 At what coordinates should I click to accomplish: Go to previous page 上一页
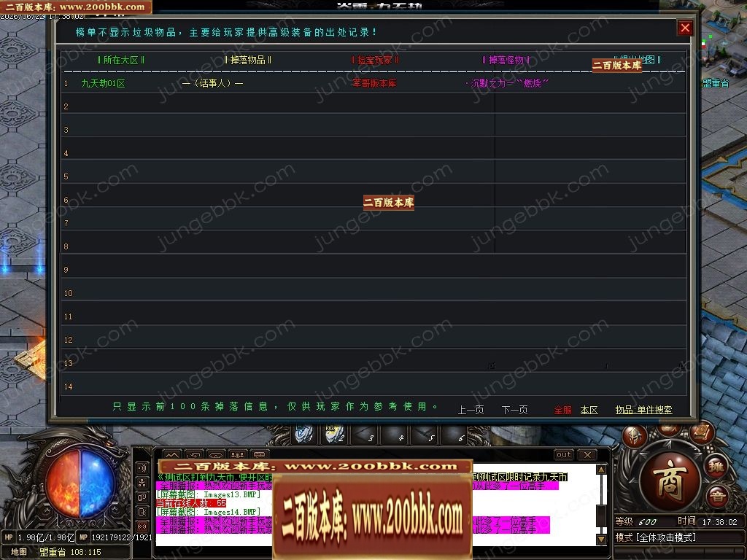coord(471,410)
